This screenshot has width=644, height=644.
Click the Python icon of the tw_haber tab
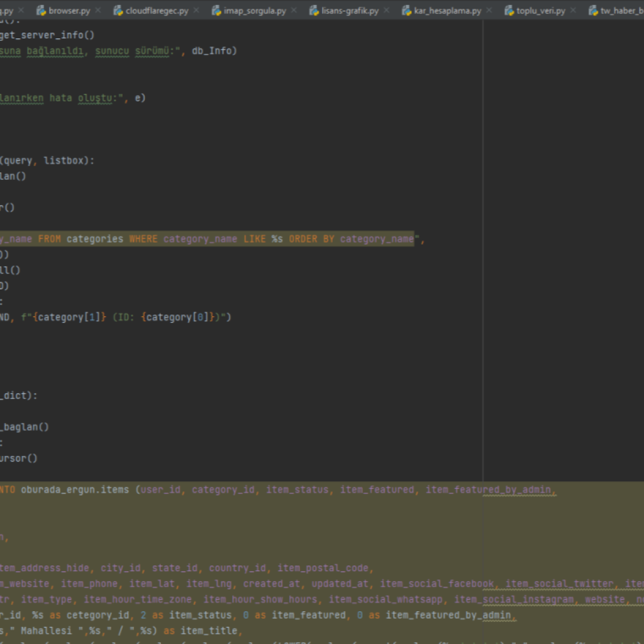coord(593,11)
